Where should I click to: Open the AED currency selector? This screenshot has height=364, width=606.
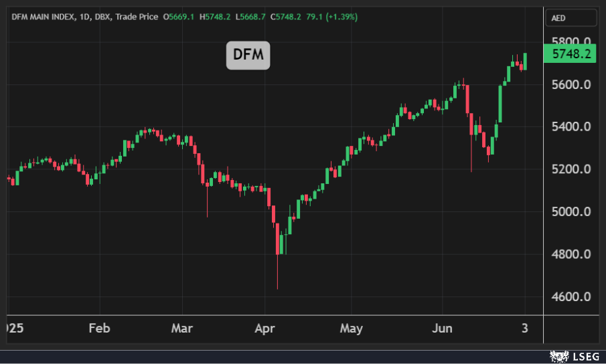point(570,18)
